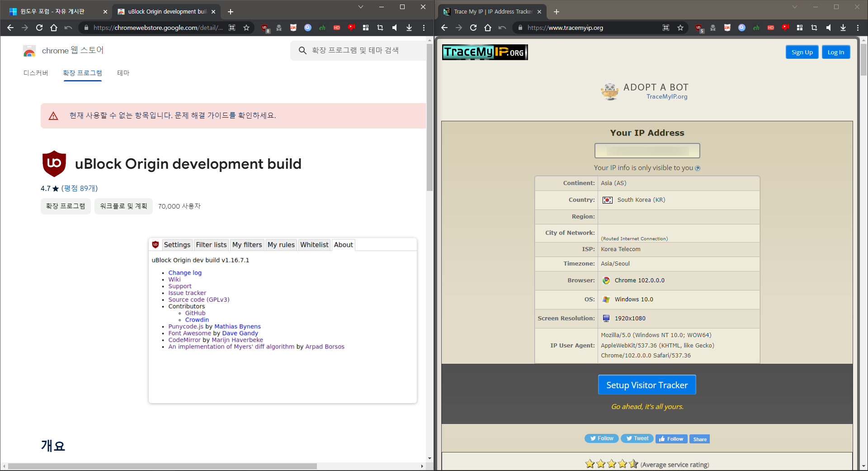868x471 pixels.
Task: Click the 'Asia/Seoul' timezone value
Action: [615, 264]
